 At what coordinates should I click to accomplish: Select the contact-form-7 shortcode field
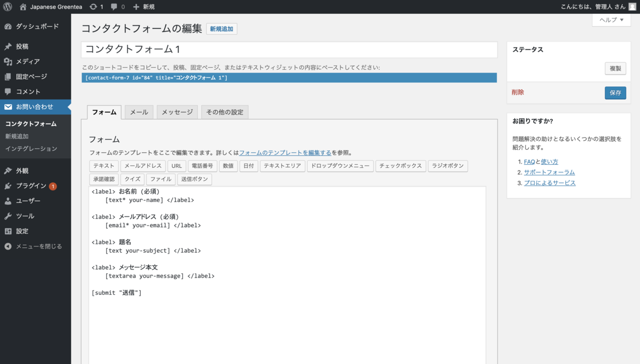click(x=289, y=78)
